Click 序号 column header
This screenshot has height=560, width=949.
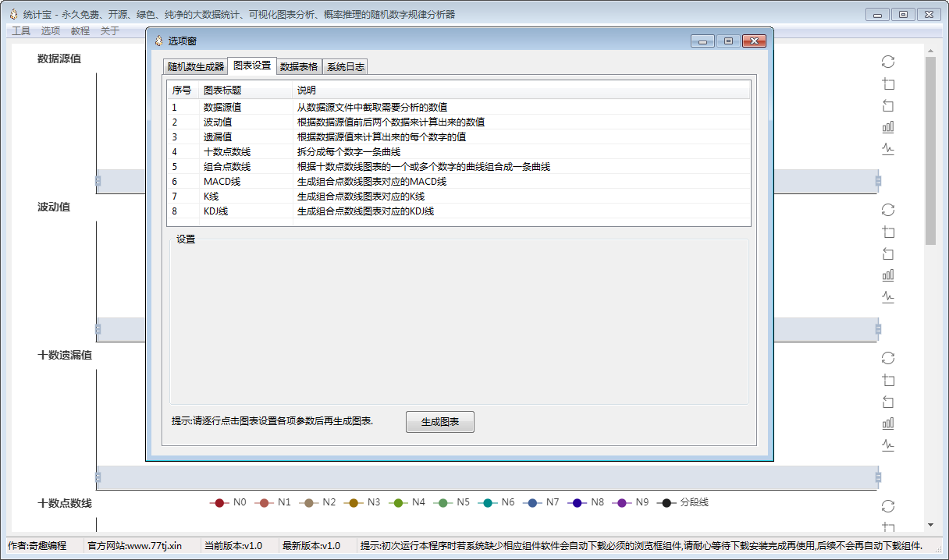(x=183, y=90)
